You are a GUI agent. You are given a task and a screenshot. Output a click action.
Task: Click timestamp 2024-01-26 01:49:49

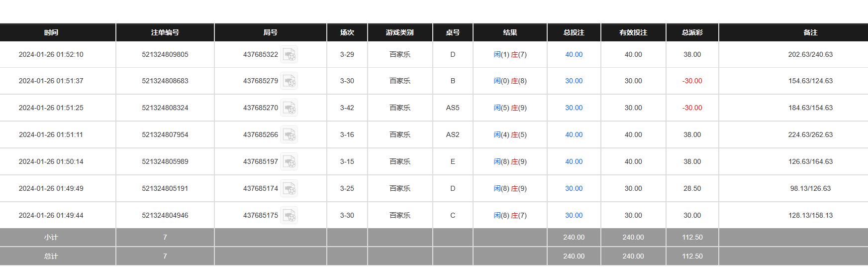[x=51, y=188]
